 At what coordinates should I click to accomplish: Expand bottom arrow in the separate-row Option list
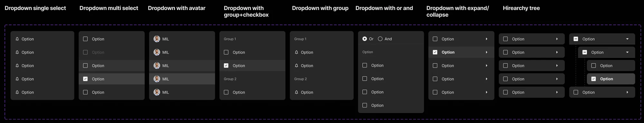tap(557, 92)
